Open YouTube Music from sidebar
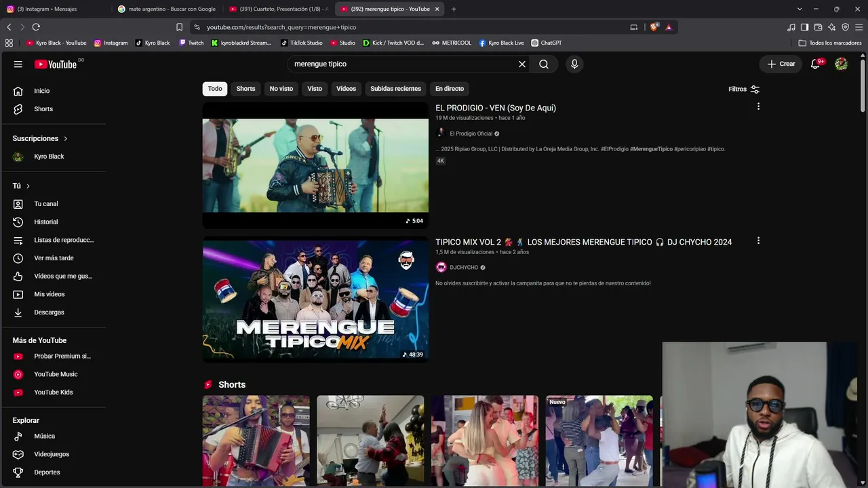868x488 pixels. click(x=54, y=374)
